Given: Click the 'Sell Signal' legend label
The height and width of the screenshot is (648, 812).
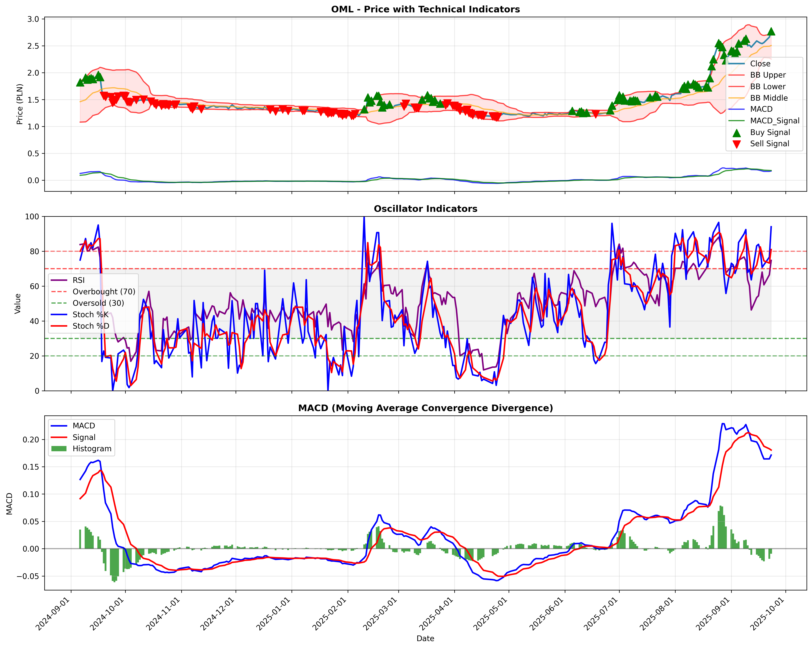Looking at the screenshot, I should coord(769,144).
